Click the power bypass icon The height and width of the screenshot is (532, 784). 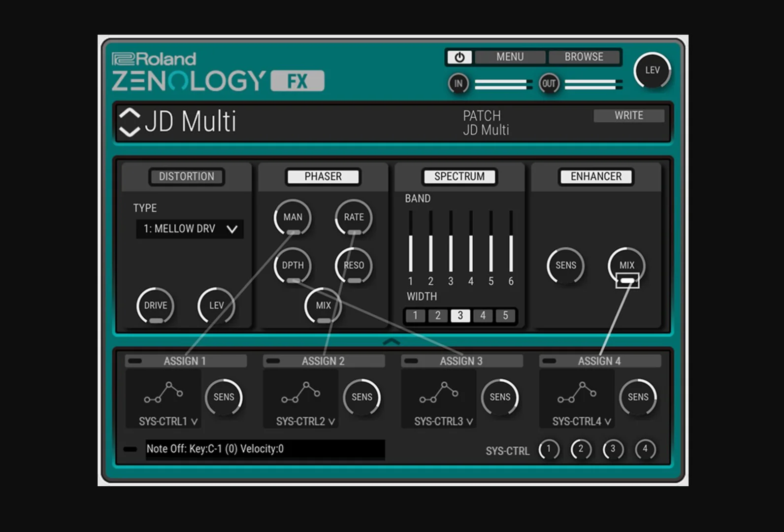[x=459, y=57]
